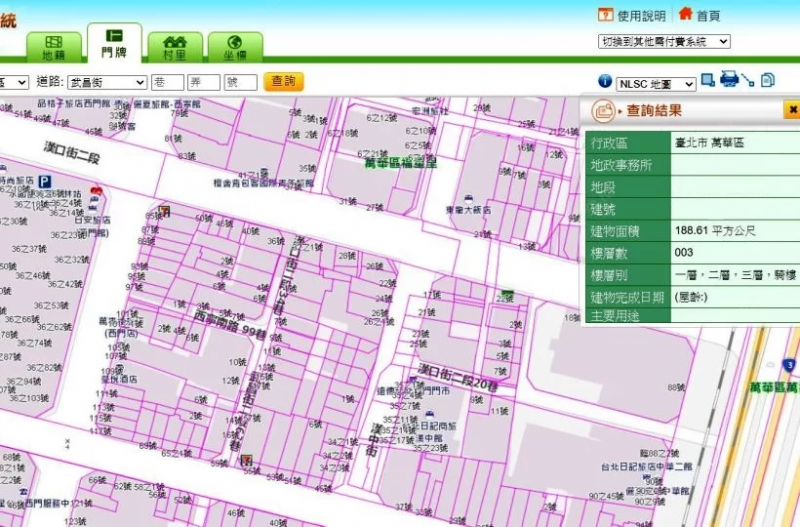Click the 188.61 平方公尺 value

pos(715,231)
